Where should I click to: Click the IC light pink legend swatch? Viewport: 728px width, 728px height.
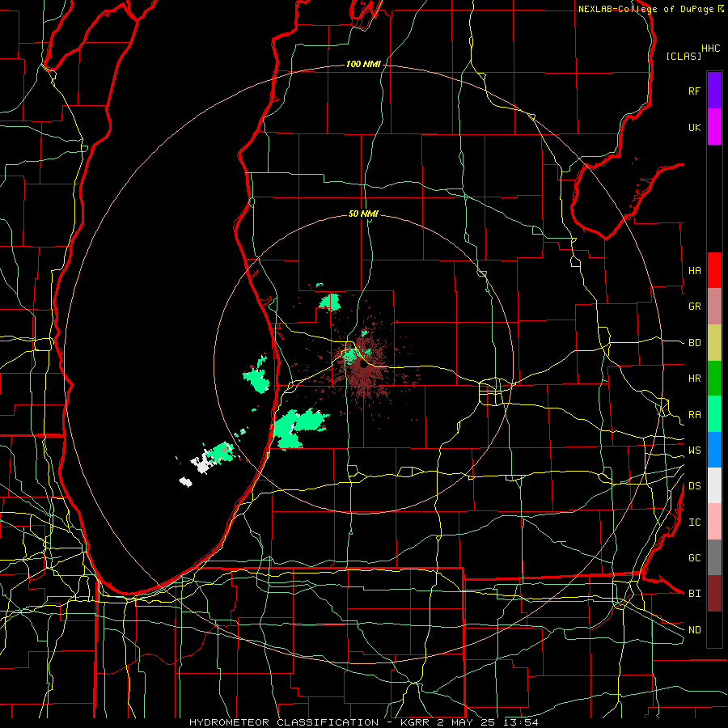coord(714,522)
